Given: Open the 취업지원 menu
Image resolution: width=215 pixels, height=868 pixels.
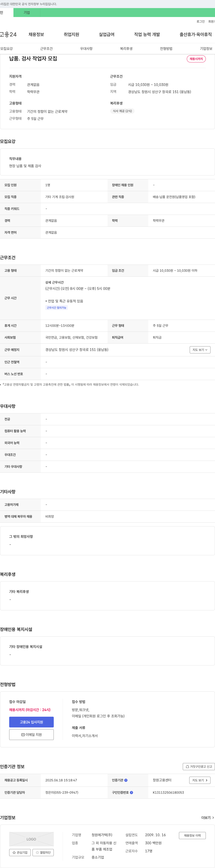Looking at the screenshot, I should (x=71, y=34).
